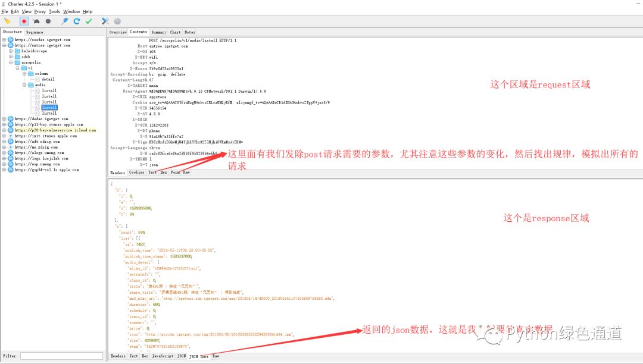This screenshot has height=364, width=643.
Task: Open the Help menu
Action: click(x=88, y=12)
